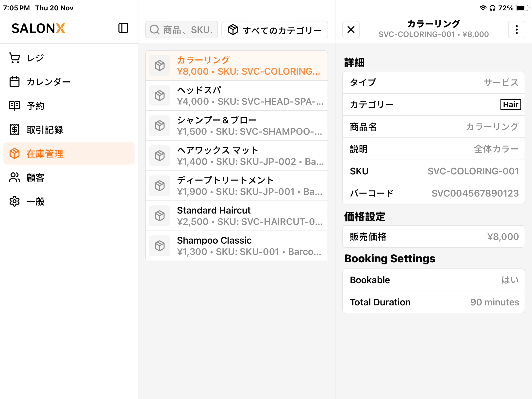Click the カラーリング product thumbnail icon
The image size is (532, 399).
tap(159, 65)
